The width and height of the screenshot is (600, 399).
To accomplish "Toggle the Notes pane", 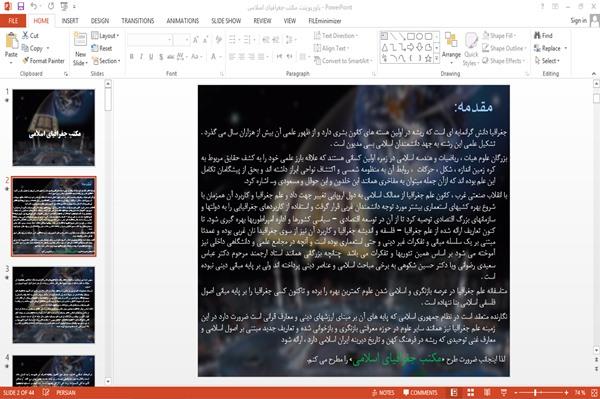I will (x=383, y=392).
